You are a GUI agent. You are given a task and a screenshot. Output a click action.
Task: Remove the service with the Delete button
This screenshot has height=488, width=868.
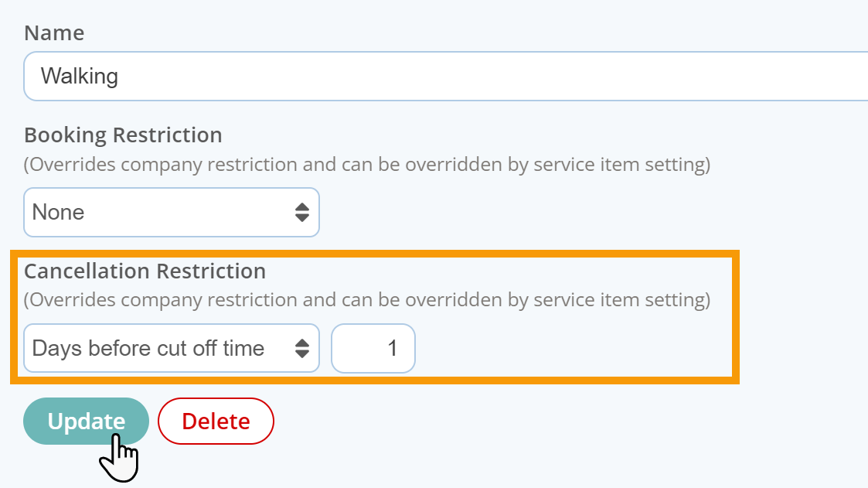click(x=216, y=421)
